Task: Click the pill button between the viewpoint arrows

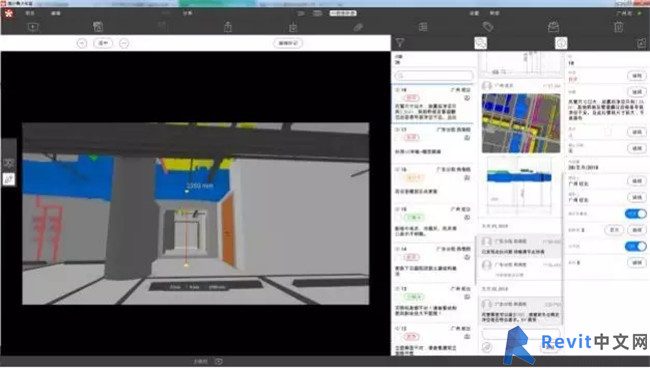Action: pos(103,43)
